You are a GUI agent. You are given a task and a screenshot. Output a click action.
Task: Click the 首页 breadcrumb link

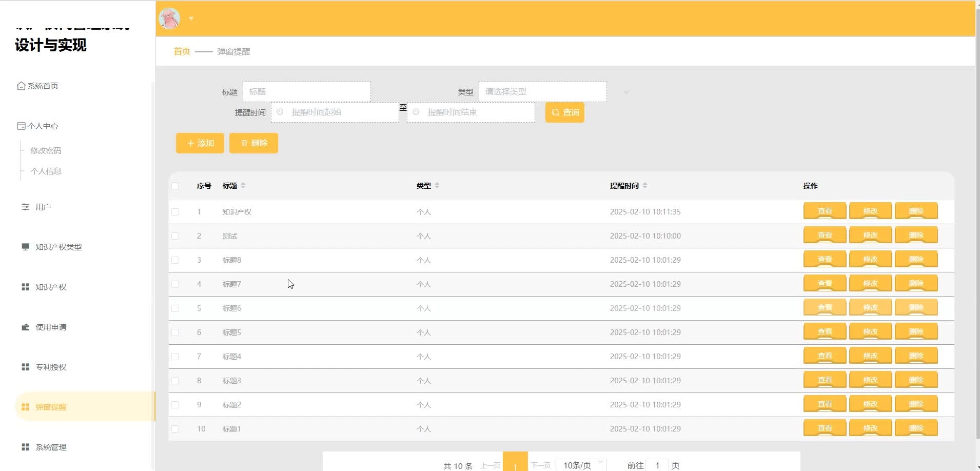coord(182,52)
